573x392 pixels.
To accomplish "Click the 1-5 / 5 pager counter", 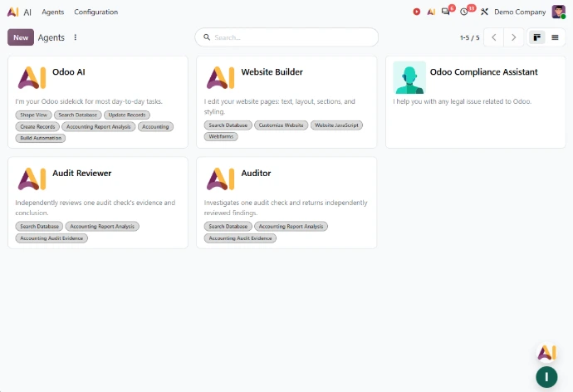I will click(x=469, y=37).
